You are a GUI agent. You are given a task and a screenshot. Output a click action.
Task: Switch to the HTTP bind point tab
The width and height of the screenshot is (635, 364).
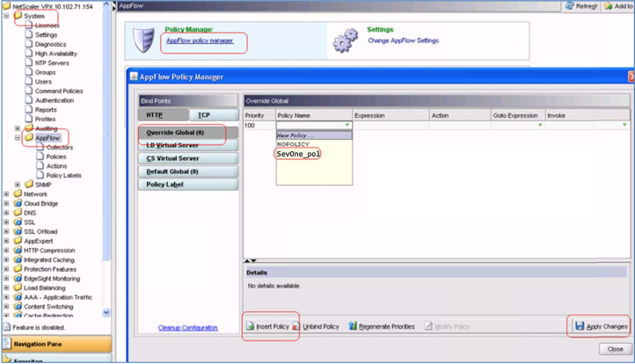(x=163, y=115)
